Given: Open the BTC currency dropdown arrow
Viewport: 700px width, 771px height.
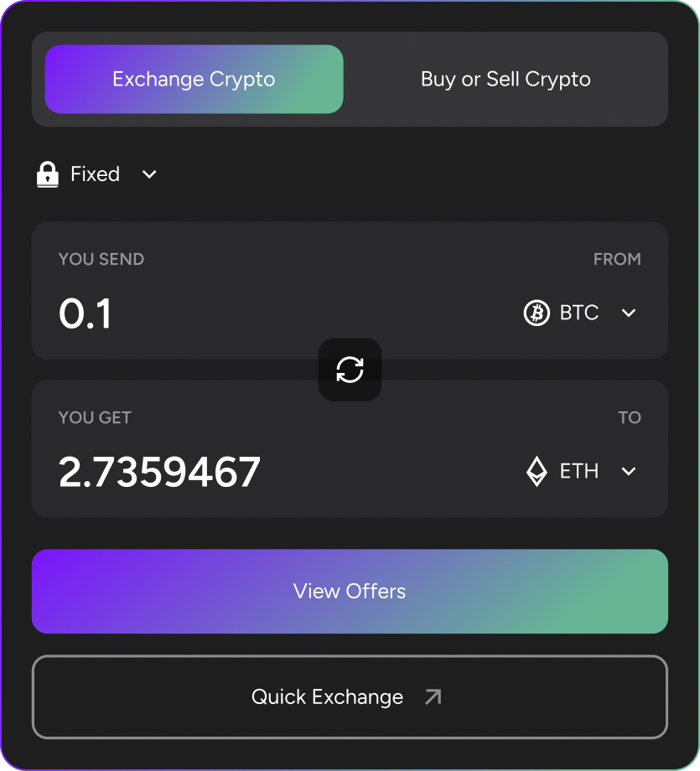Looking at the screenshot, I should pyautogui.click(x=629, y=313).
